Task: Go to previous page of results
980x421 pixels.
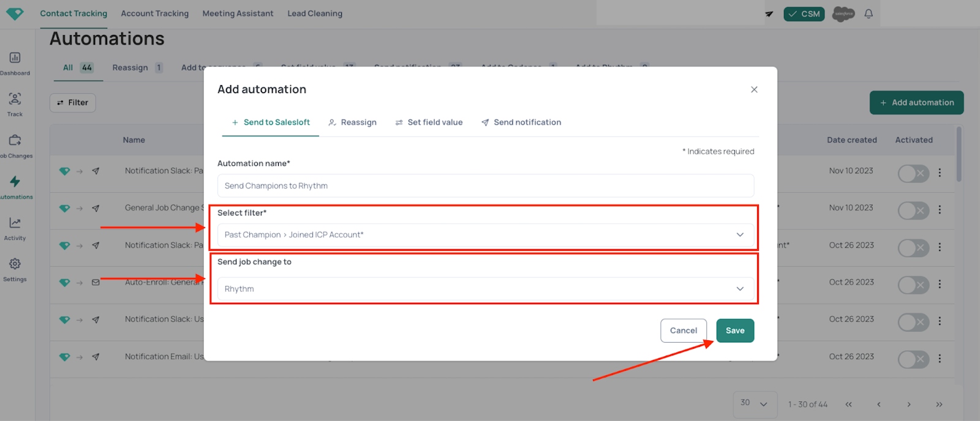Action: pos(879,404)
